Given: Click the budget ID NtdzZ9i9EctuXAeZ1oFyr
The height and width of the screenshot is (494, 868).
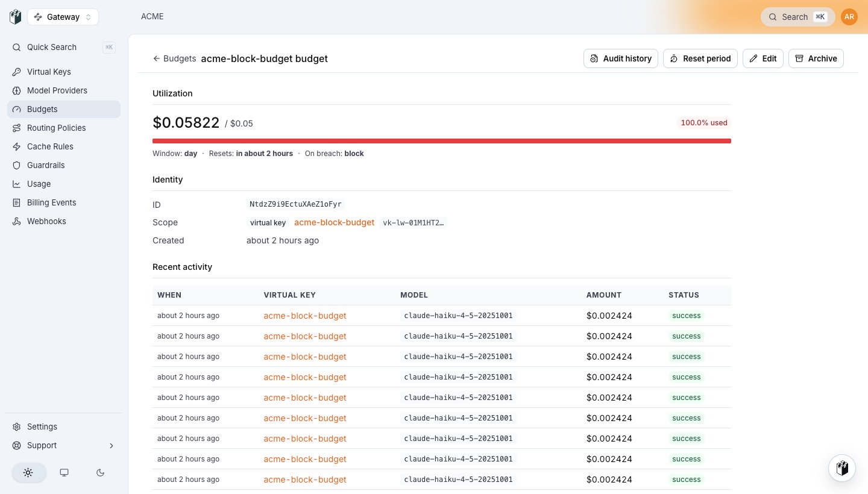Looking at the screenshot, I should tap(295, 204).
